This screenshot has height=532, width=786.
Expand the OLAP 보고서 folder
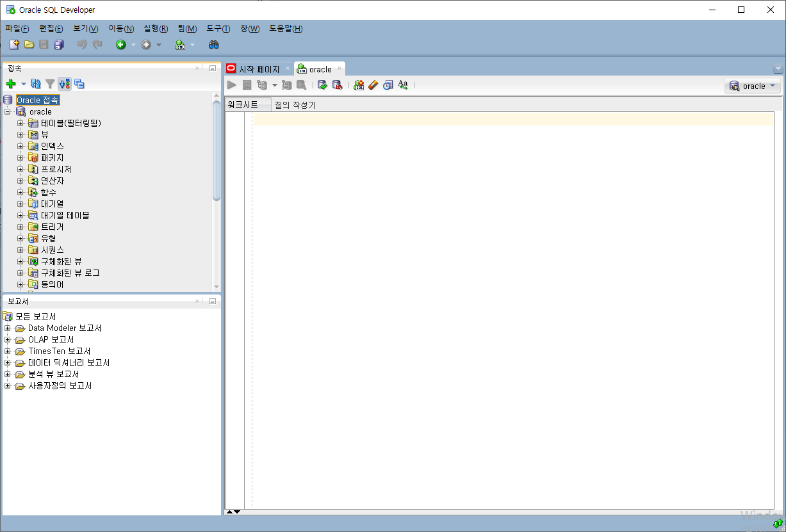(8, 339)
